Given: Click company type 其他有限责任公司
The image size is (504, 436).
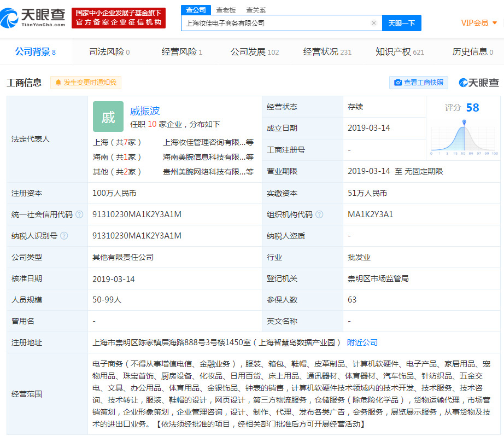Looking at the screenshot, I should (123, 258).
